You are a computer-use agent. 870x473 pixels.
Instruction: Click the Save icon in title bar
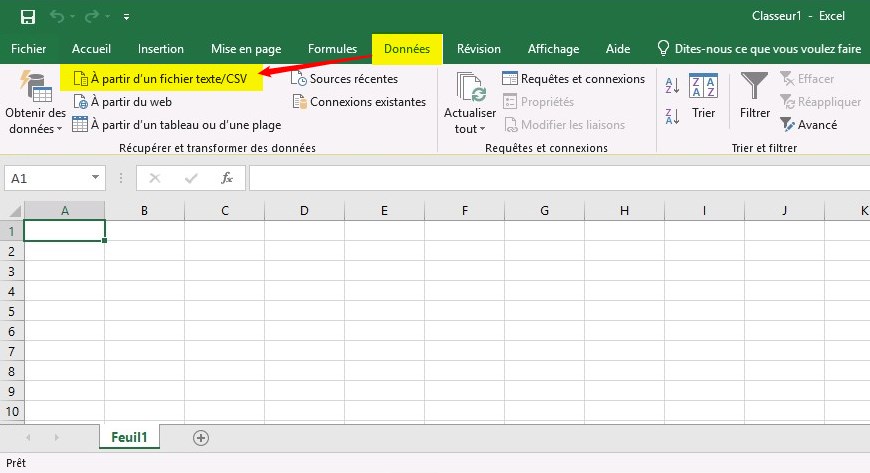(28, 17)
